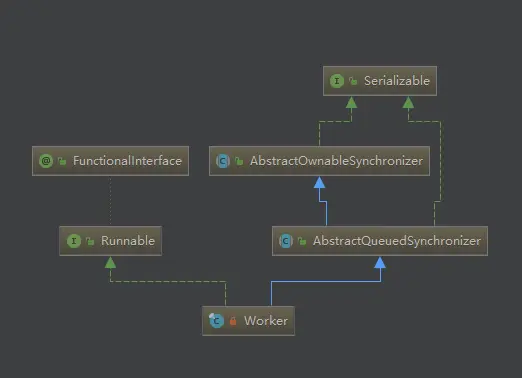Click the public visibility icon on AbstractQueuedSynchronizer
The width and height of the screenshot is (522, 378).
[302, 241]
